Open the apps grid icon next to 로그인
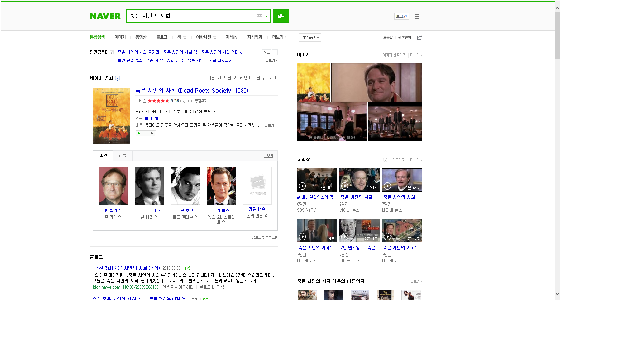This screenshot has height=362, width=644. [x=417, y=16]
